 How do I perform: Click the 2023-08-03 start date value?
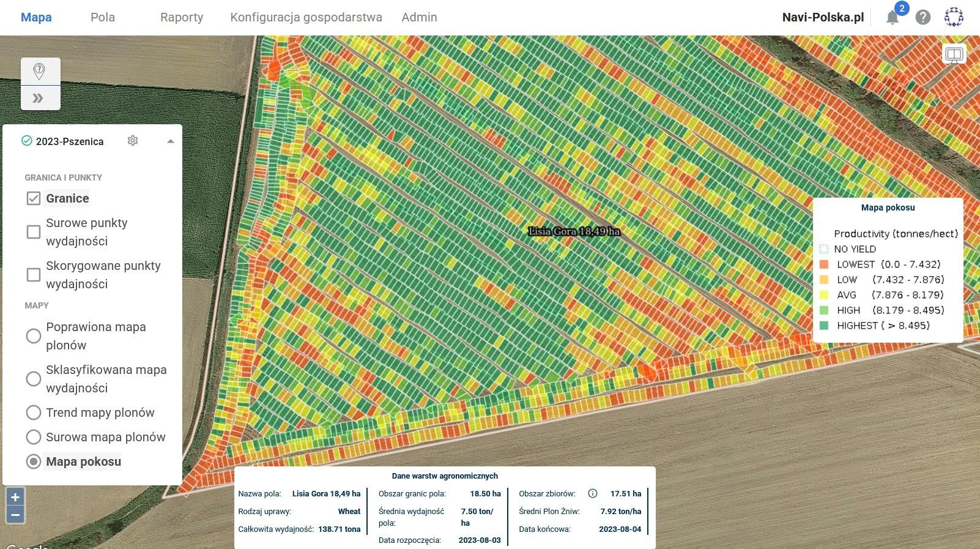[480, 540]
